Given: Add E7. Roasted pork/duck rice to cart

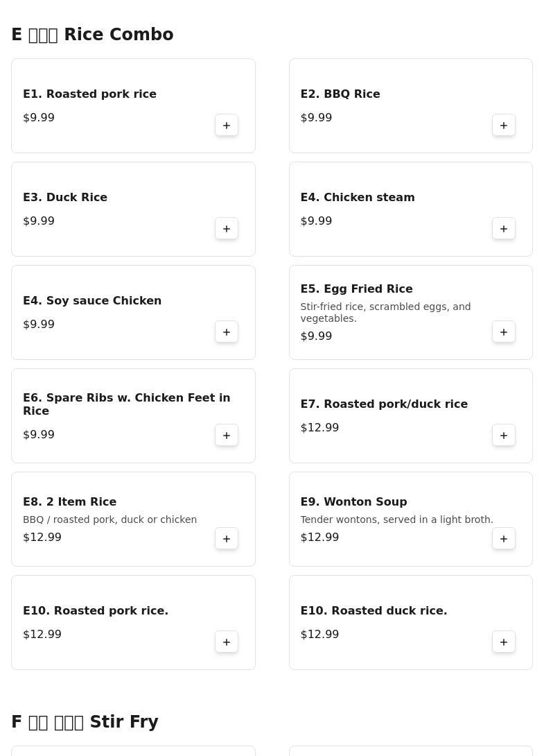Looking at the screenshot, I should 504,435.
